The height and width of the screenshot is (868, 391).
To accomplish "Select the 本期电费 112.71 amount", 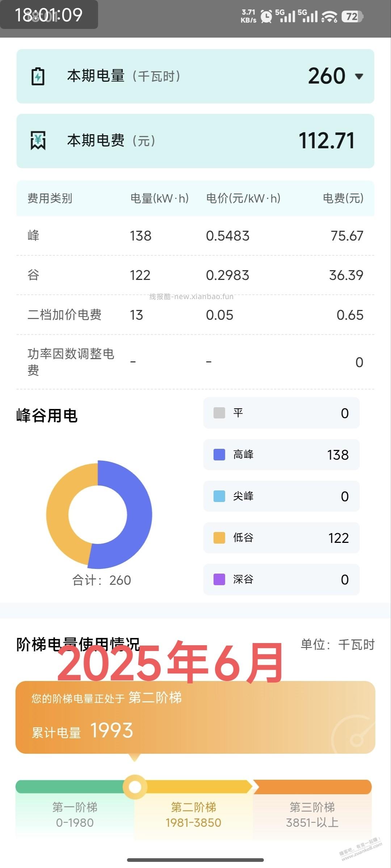I will (x=327, y=141).
